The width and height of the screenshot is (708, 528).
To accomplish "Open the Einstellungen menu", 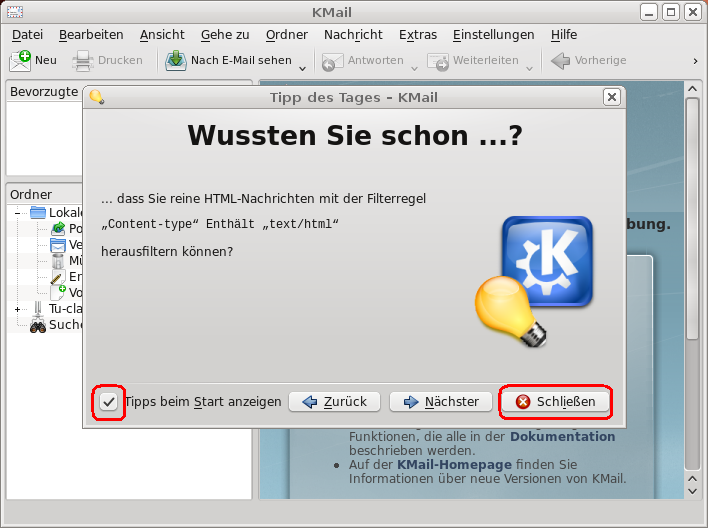I will [x=494, y=35].
